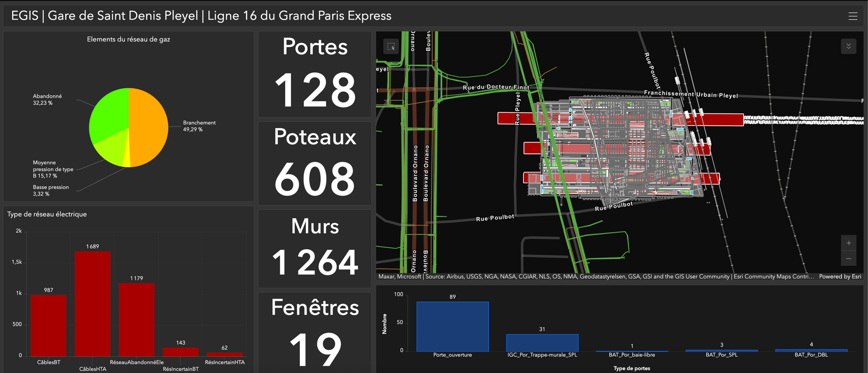Click the Fenêtres indicator card
Image resolution: width=868 pixels, height=373 pixels.
tap(315, 332)
